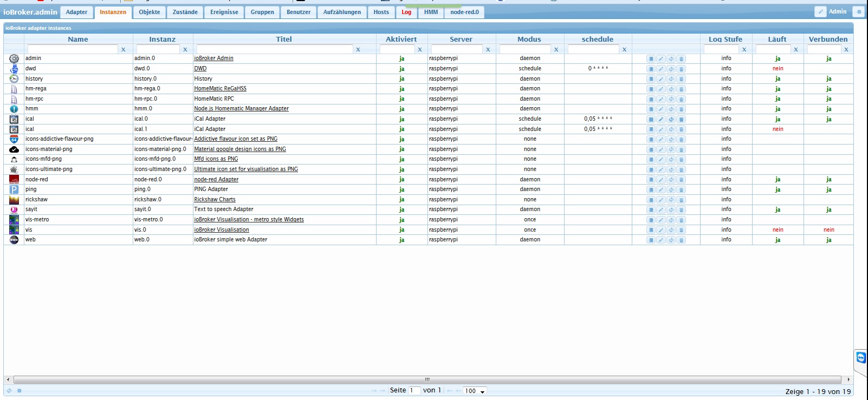The height and width of the screenshot is (400, 868).
Task: Click the config icon in the node-red row
Action: (x=651, y=180)
